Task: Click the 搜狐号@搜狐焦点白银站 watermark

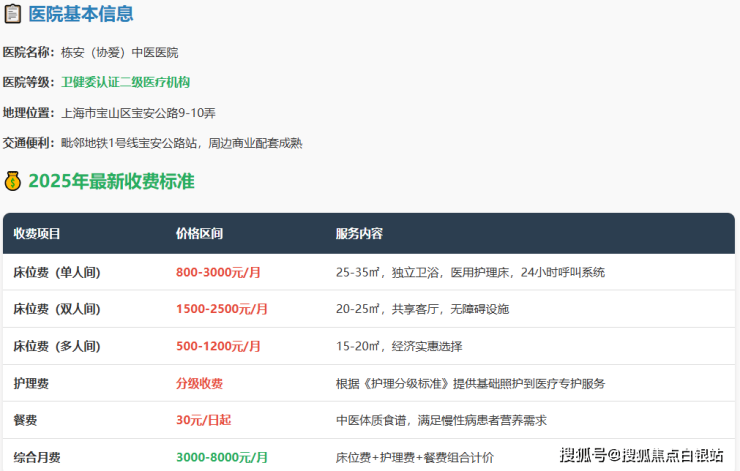Action: coord(641,456)
